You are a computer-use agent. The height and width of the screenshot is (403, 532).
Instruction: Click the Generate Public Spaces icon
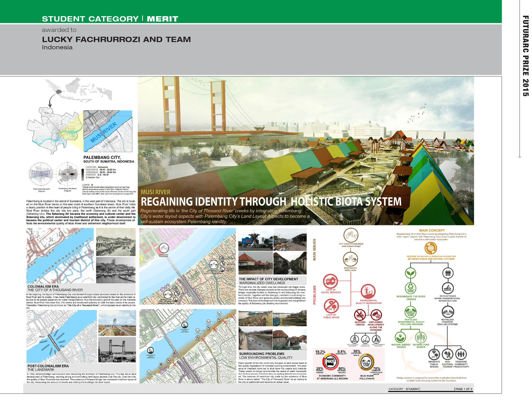(x=434, y=354)
